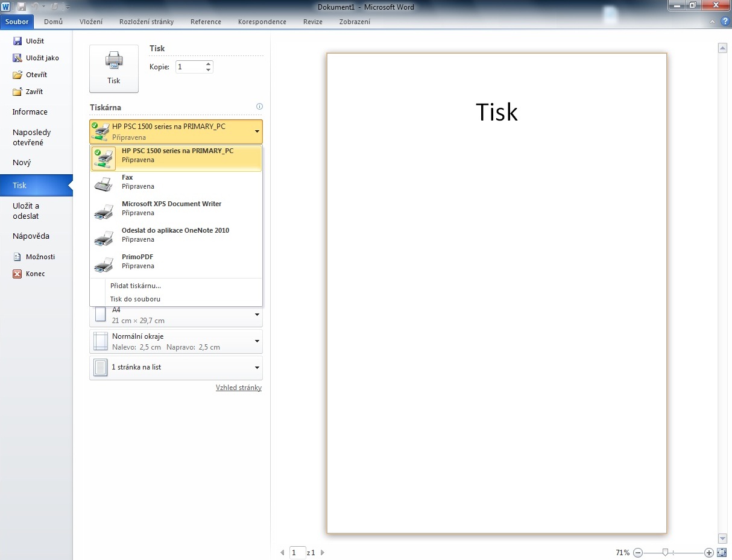Open the Vzhled stránky link

coord(239,388)
